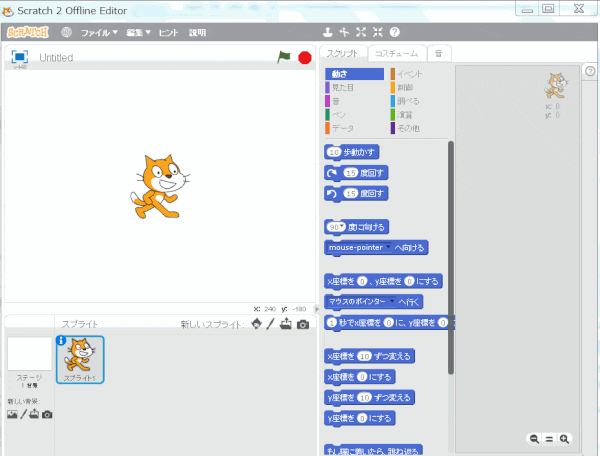Open the 説明 menu item
600x456 pixels.
[x=197, y=33]
